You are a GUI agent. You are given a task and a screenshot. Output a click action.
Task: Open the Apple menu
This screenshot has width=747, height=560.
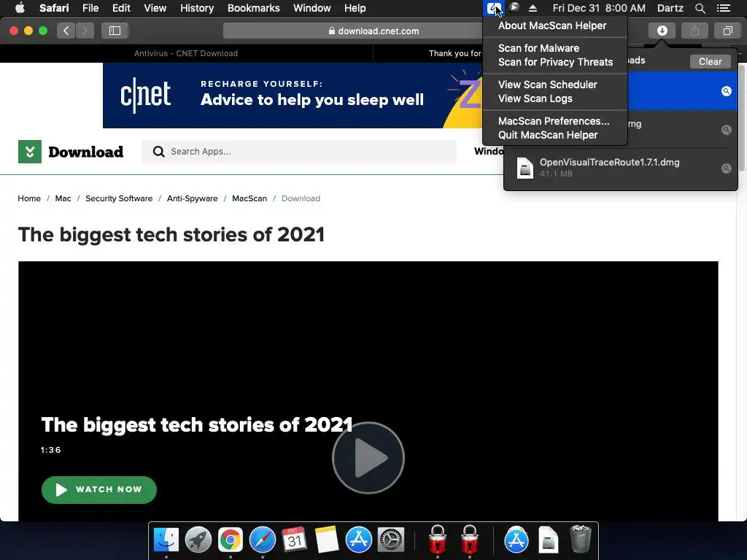20,8
